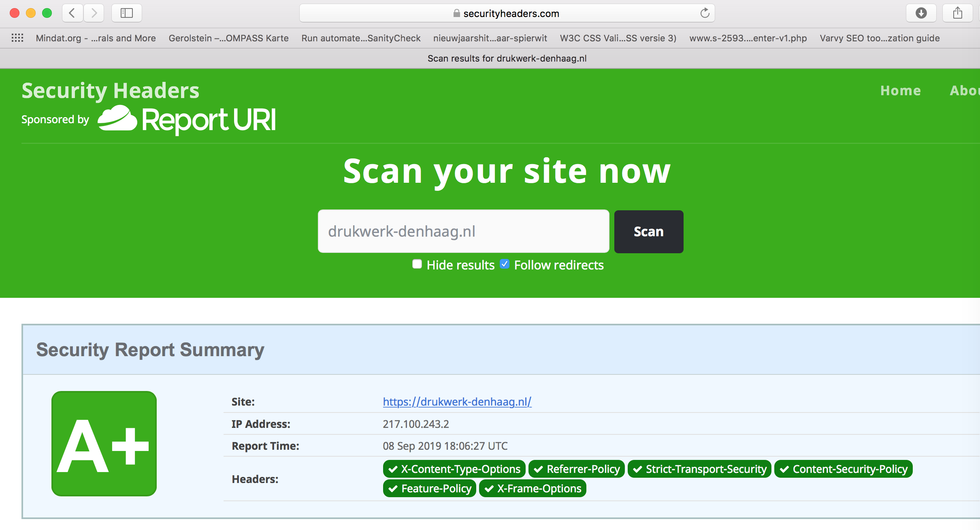Click the Share icon in the toolbar
980x530 pixels.
(957, 13)
